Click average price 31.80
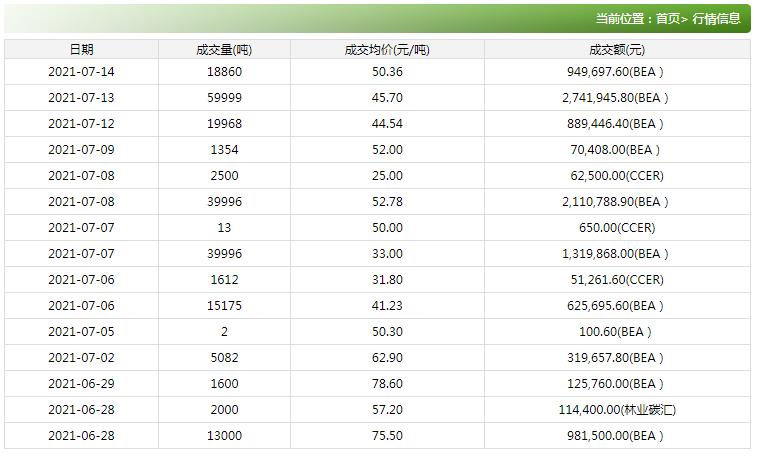762x459 pixels. (x=387, y=280)
